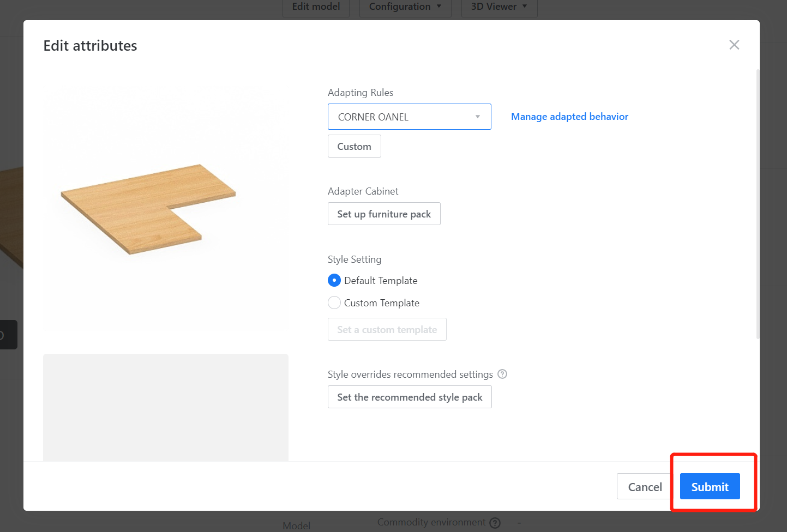
Task: Click the gray placeholder box below preview
Action: [x=166, y=407]
